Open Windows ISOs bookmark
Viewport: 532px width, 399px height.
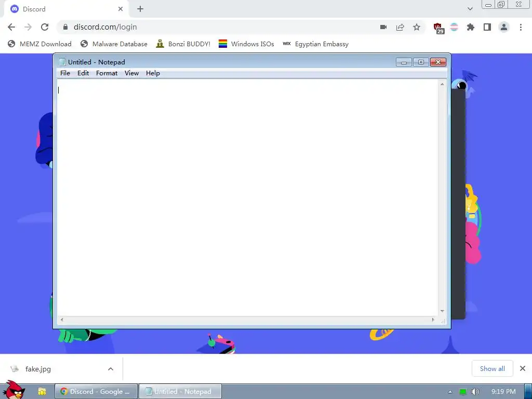point(246,44)
